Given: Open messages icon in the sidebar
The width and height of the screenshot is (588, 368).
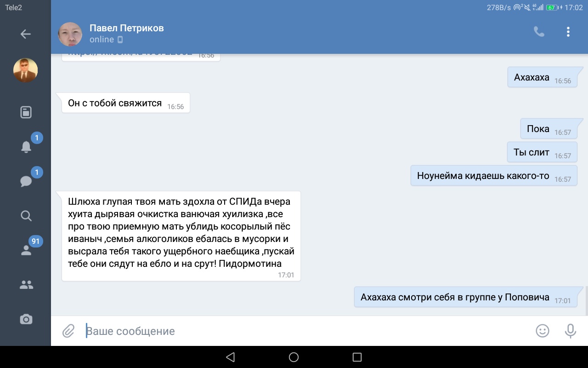Looking at the screenshot, I should pos(26,181).
